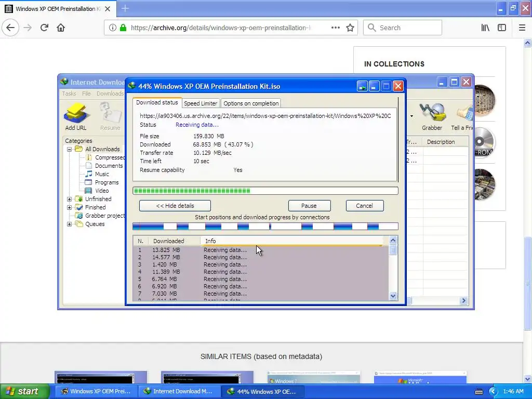
Task: Reload the archive.org page
Action: pyautogui.click(x=44, y=28)
